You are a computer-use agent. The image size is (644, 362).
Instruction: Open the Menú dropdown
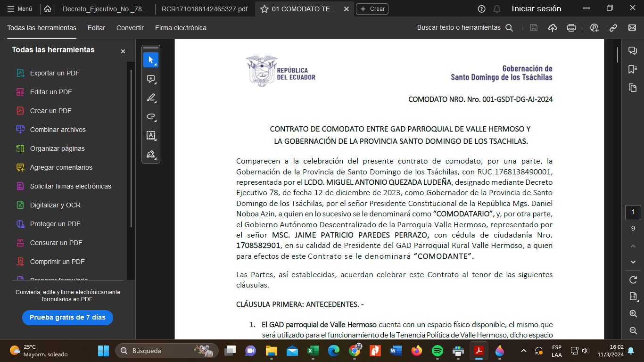pos(20,9)
